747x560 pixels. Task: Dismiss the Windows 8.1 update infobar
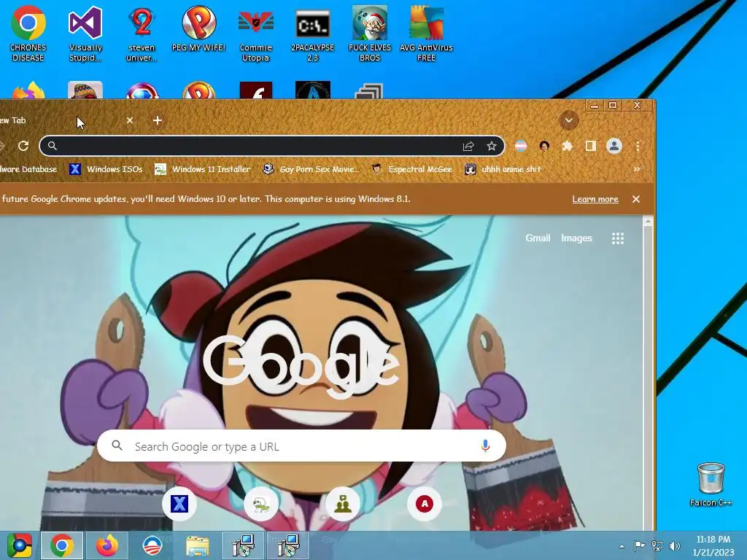636,199
